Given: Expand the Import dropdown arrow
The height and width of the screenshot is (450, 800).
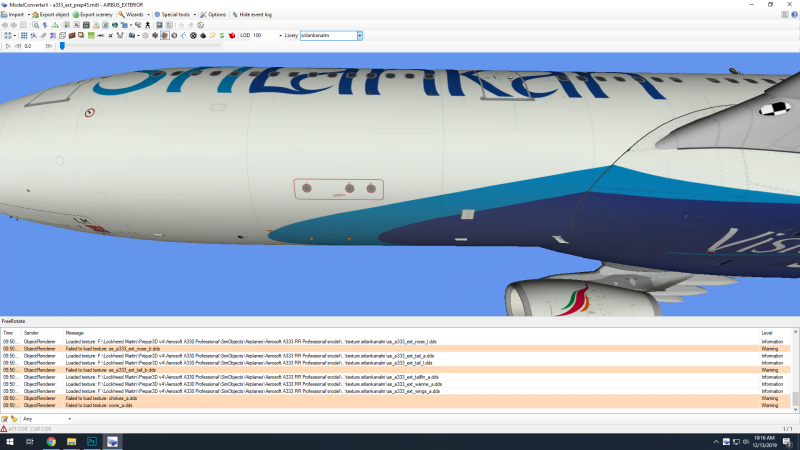Looking at the screenshot, I should pos(29,15).
